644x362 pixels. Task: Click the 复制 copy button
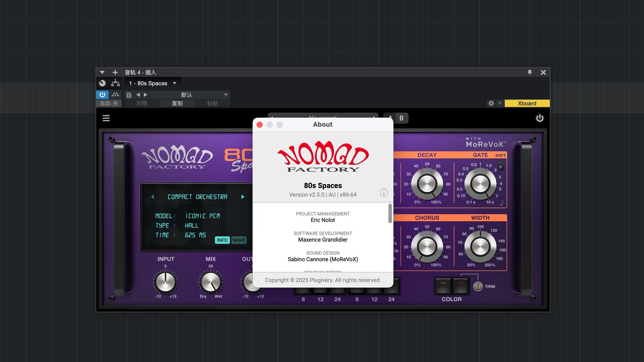(x=177, y=103)
